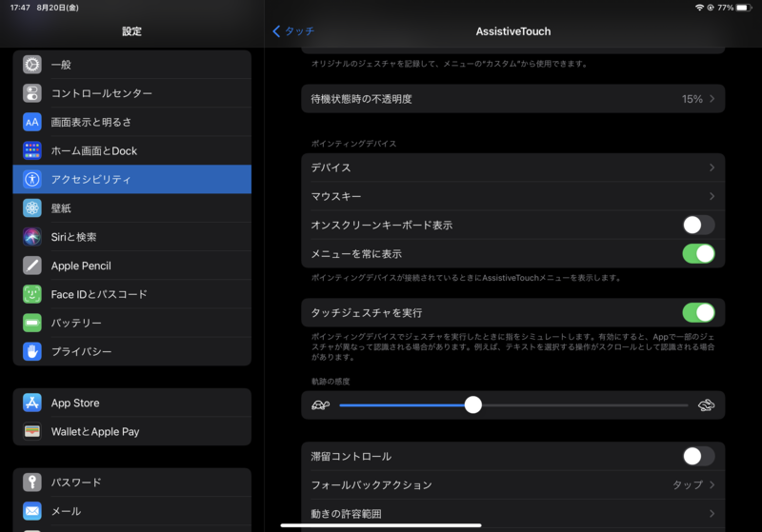The image size is (762, 532).
Task: Tap the メール envelope icon
Action: [x=32, y=511]
